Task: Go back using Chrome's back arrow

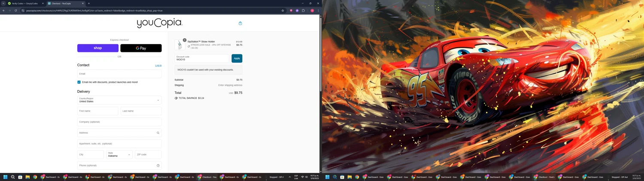Action: point(3,10)
